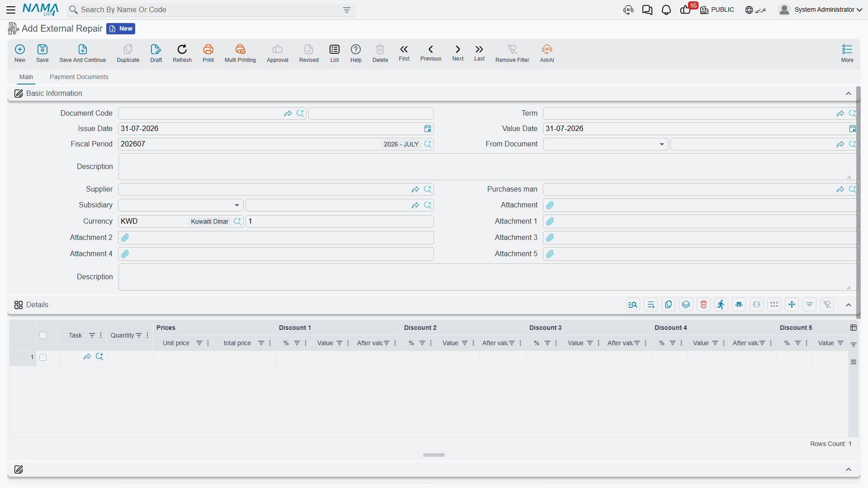Click the total price column header
Viewport: 868px width, 488px height.
click(x=237, y=343)
